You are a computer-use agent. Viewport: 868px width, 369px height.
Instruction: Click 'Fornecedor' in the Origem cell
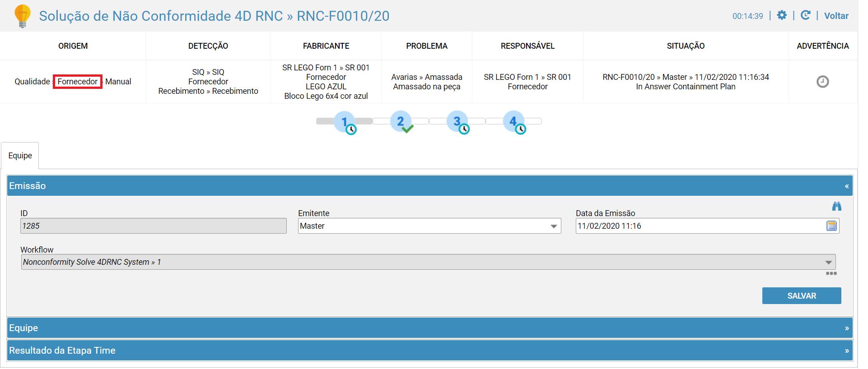(77, 82)
